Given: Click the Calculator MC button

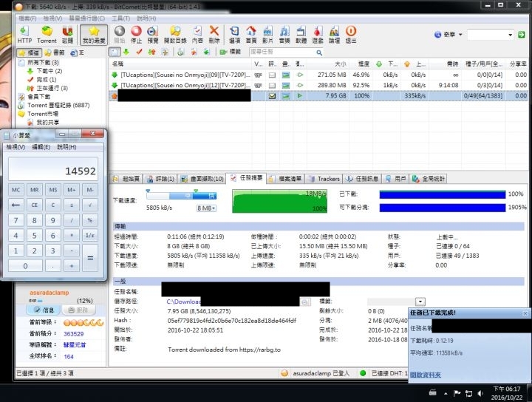Looking at the screenshot, I should [16, 190].
